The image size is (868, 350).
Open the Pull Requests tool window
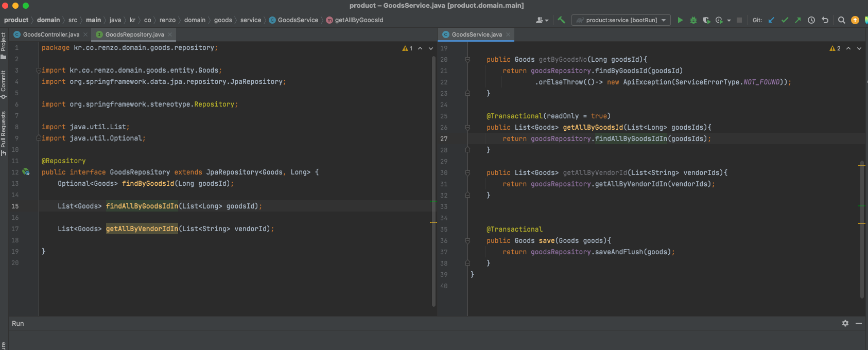(4, 133)
